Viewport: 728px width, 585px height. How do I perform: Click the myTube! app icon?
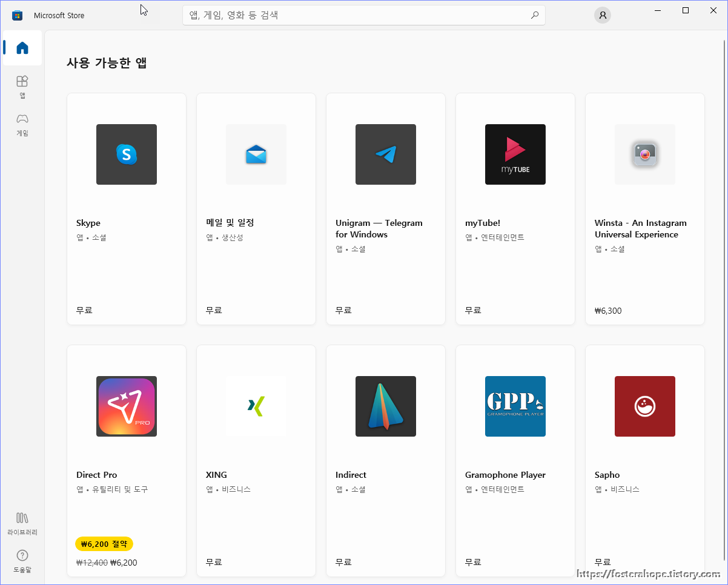point(515,154)
